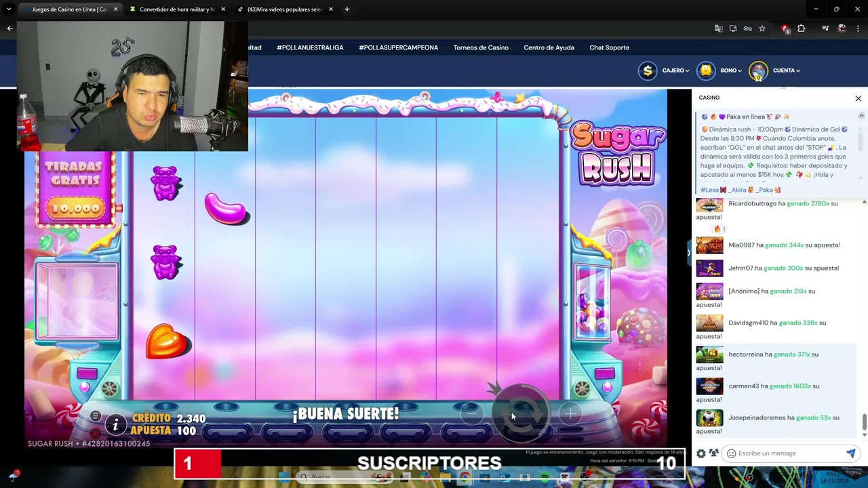Click the game thumbnail beside Davidsgm410
The image size is (868, 488).
709,323
